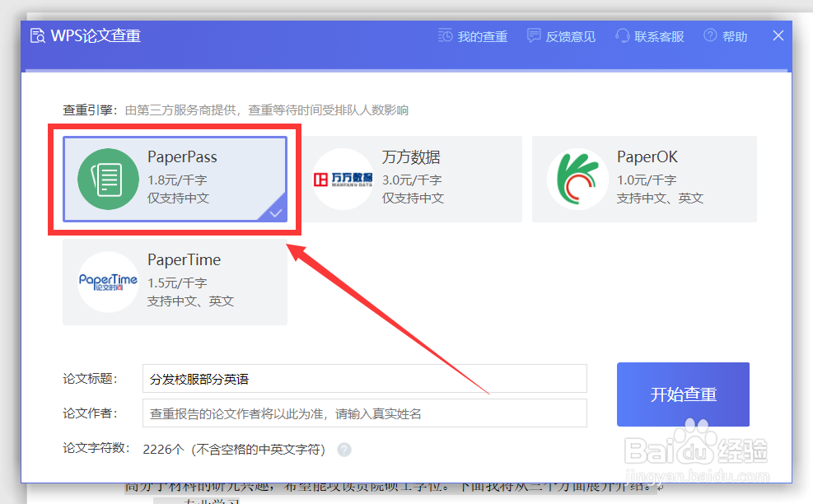The image size is (813, 504).
Task: Click the 论文作者 author input field
Action: click(362, 413)
